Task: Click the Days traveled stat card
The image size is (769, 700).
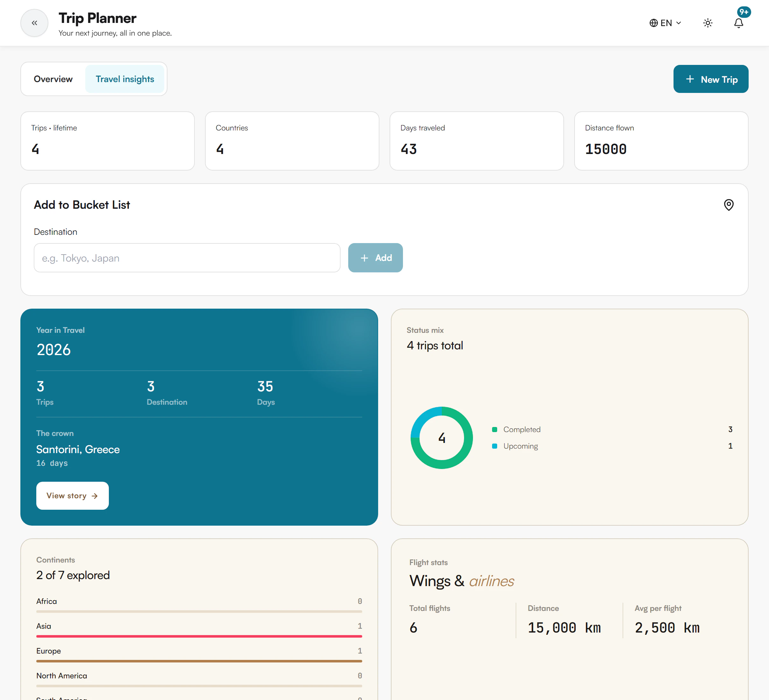Action: 477,141
